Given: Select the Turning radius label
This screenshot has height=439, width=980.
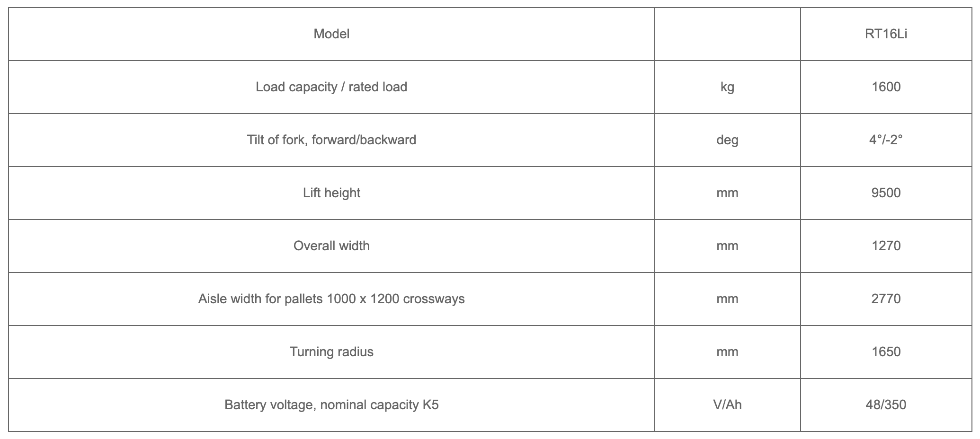Looking at the screenshot, I should click(x=331, y=352).
